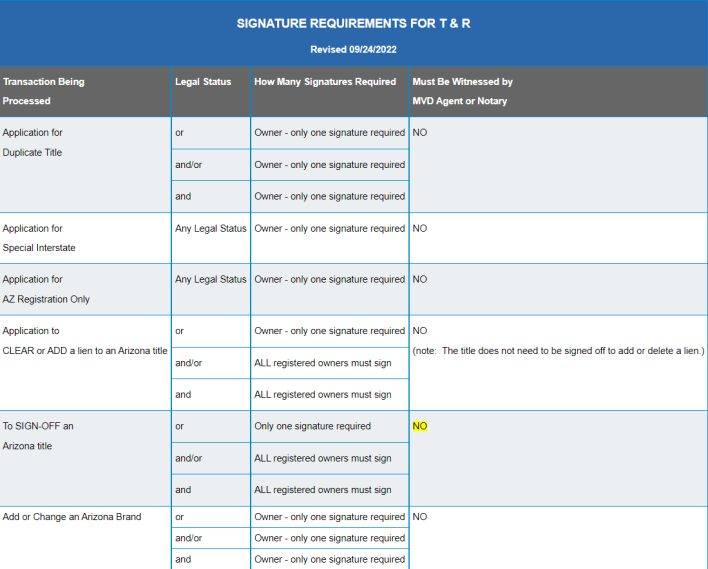This screenshot has height=569, width=708.
Task: Click the signature requirement for Duplicate Title 'and/or' row
Action: 330,165
